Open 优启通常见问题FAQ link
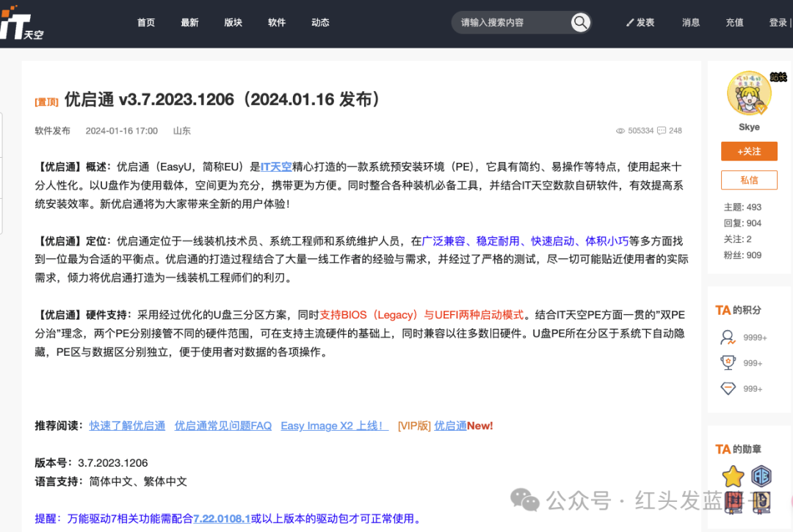The height and width of the screenshot is (532, 793). point(223,426)
